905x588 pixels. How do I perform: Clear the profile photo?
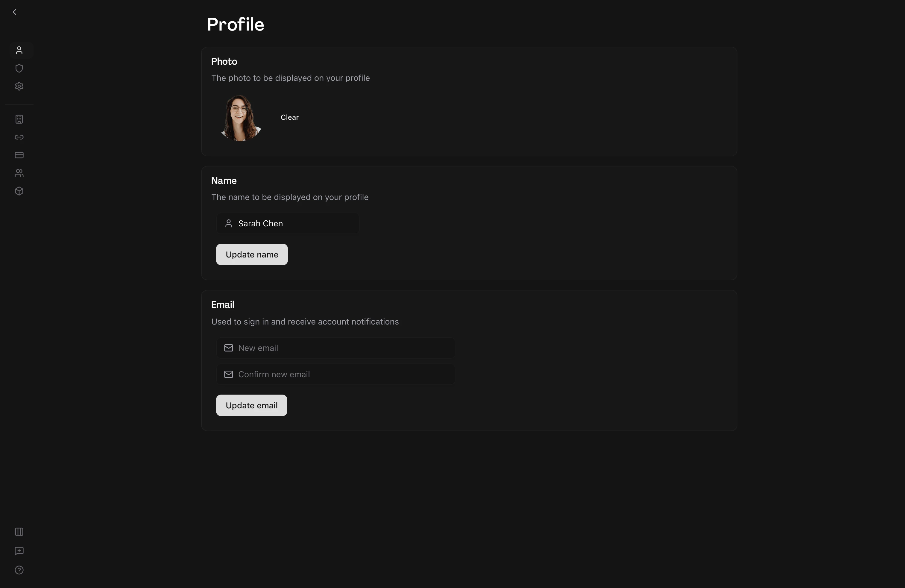pos(290,118)
